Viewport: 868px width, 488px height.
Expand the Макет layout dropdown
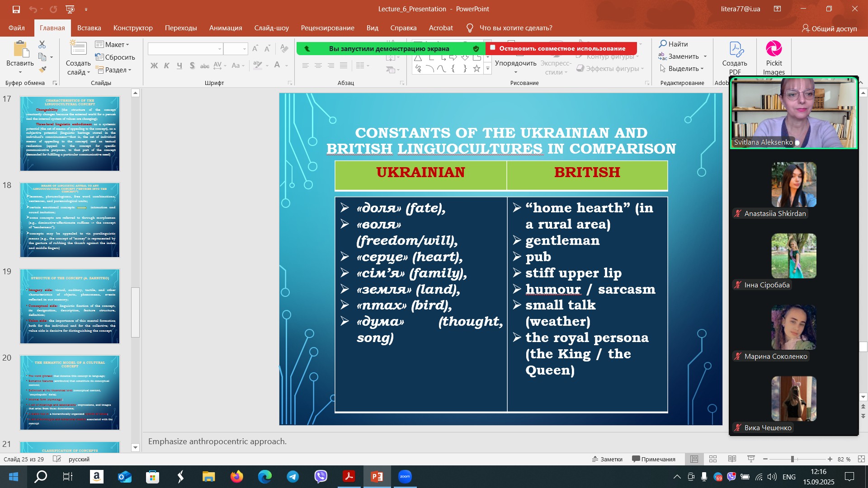pyautogui.click(x=113, y=44)
